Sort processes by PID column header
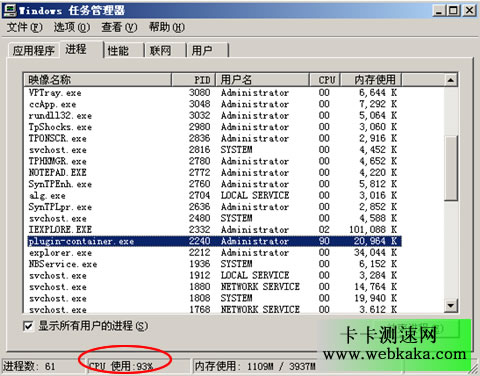Image resolution: width=480 pixels, height=376 pixels. point(194,80)
